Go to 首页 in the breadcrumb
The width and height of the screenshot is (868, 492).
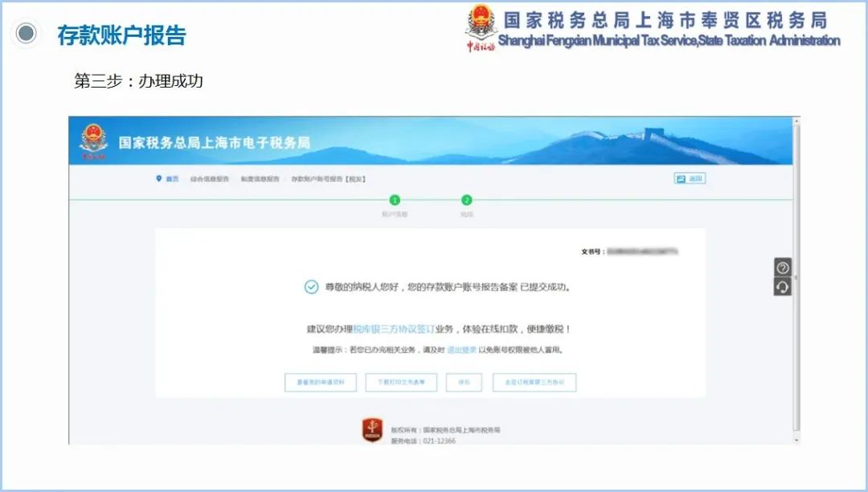(172, 178)
